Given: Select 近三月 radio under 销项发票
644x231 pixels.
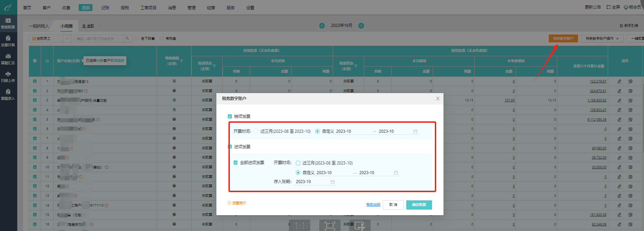Looking at the screenshot, I should point(256,131).
